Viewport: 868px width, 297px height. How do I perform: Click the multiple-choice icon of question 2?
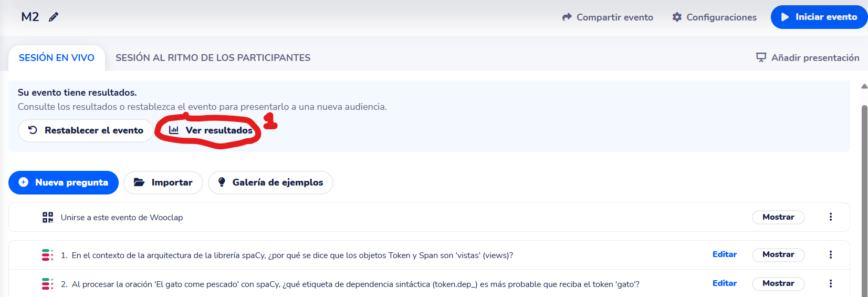[48, 284]
